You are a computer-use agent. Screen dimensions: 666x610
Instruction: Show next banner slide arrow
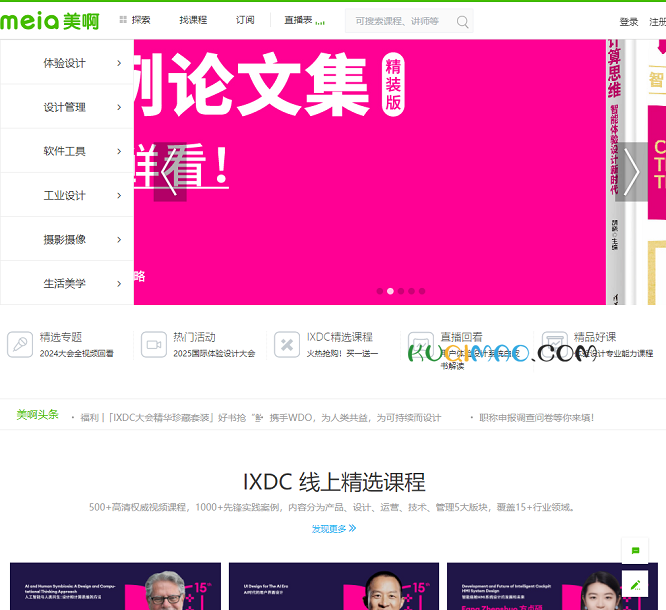pos(632,172)
